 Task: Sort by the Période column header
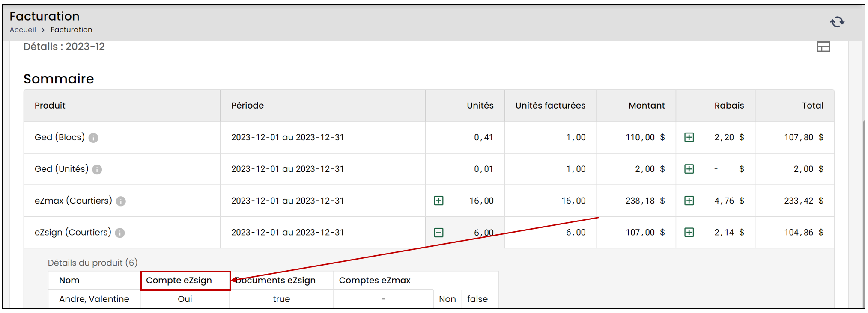248,106
